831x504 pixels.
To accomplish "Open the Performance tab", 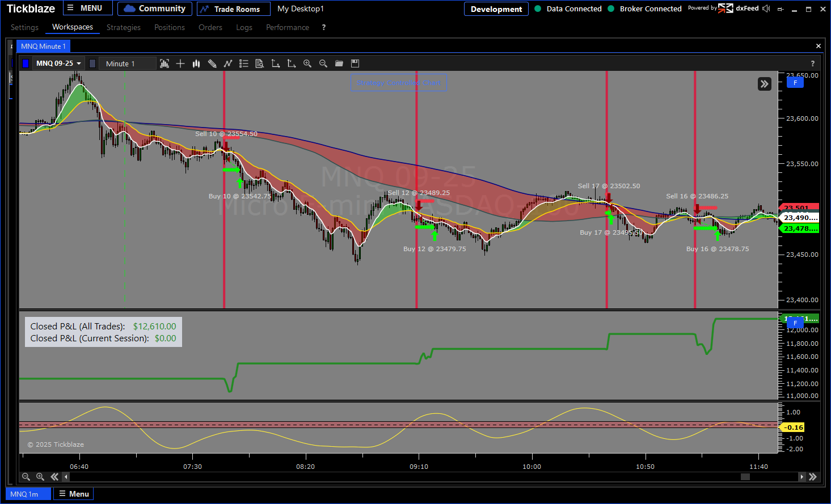I will click(x=288, y=27).
